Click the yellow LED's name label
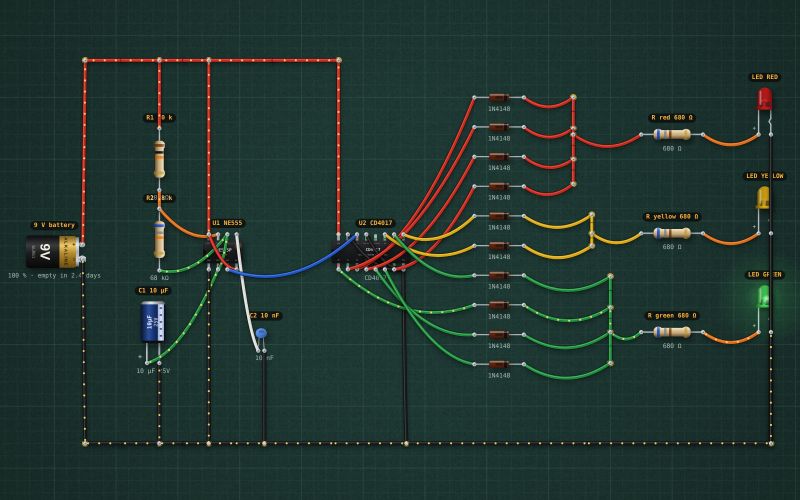Image resolution: width=800 pixels, height=500 pixels. tap(764, 176)
